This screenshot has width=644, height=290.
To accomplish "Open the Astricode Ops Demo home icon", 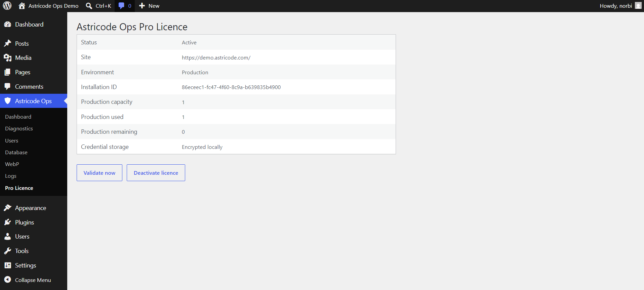I will tap(22, 6).
